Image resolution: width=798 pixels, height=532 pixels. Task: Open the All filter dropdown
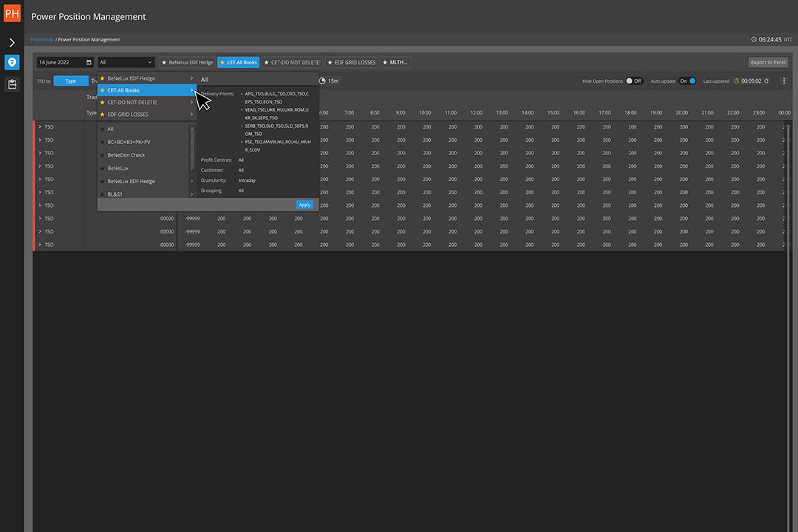(126, 63)
